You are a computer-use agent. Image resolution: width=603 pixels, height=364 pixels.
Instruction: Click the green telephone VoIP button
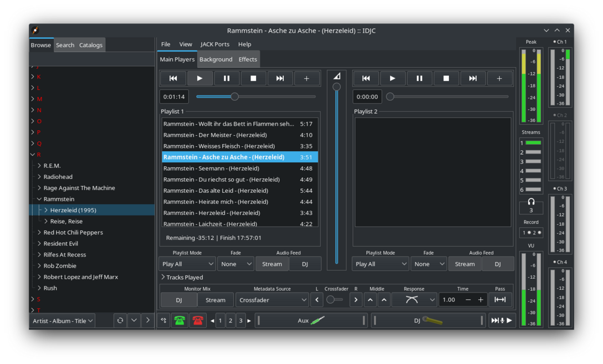click(x=180, y=320)
